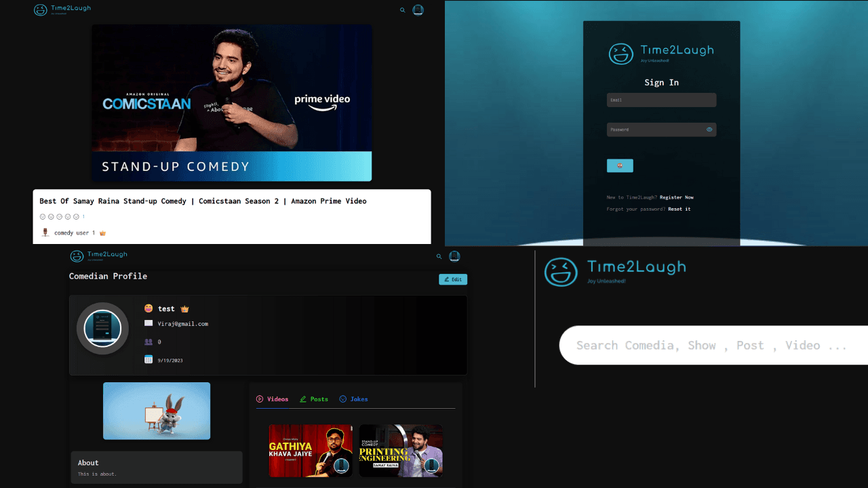
Task: Click the search icon in top video page header
Action: coord(403,10)
